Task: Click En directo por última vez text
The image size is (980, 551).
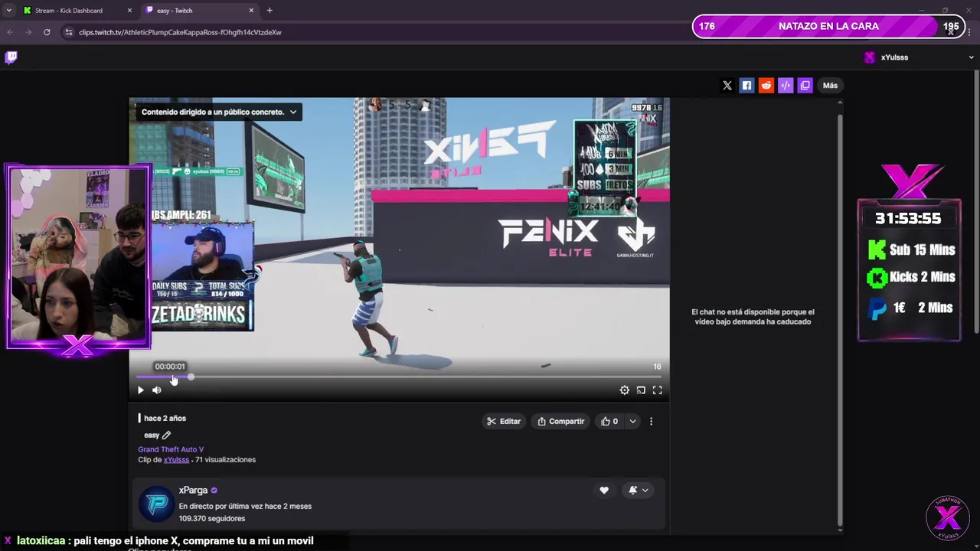Action: click(x=245, y=507)
